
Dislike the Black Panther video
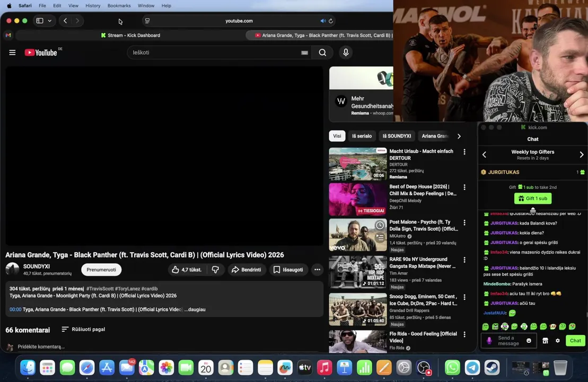point(215,270)
